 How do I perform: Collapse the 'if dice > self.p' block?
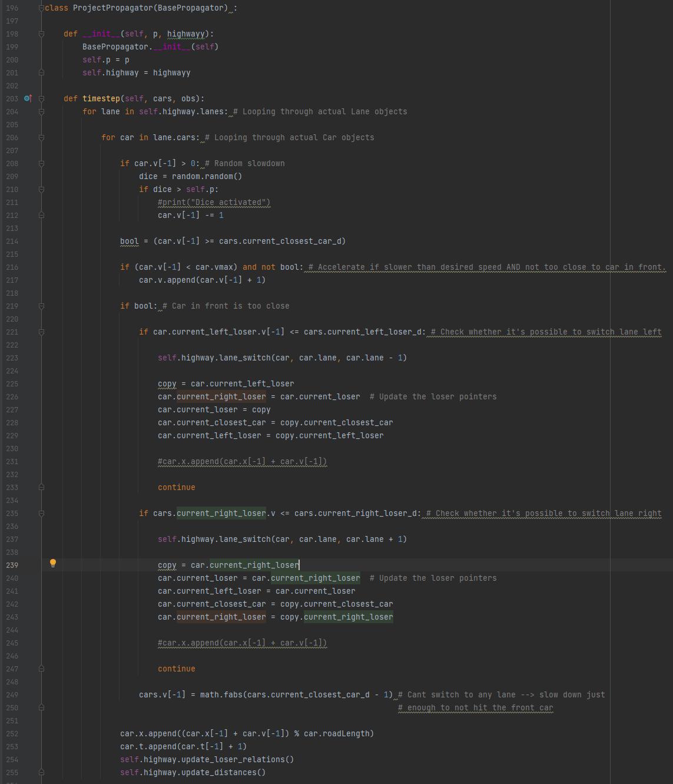coord(41,190)
